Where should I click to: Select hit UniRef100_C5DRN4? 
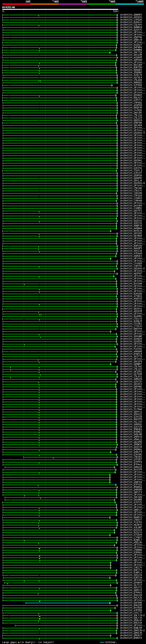[131, 550]
